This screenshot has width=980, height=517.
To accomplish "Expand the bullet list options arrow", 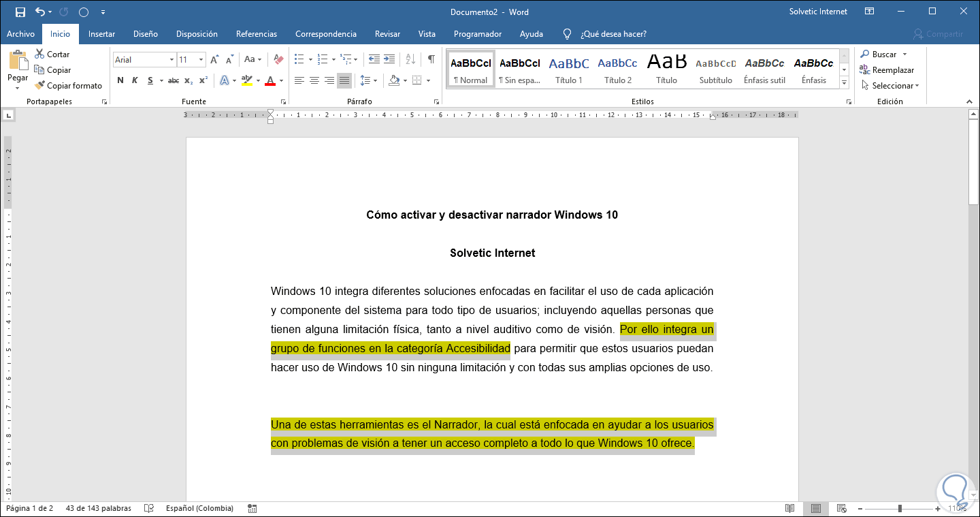I will pos(310,60).
